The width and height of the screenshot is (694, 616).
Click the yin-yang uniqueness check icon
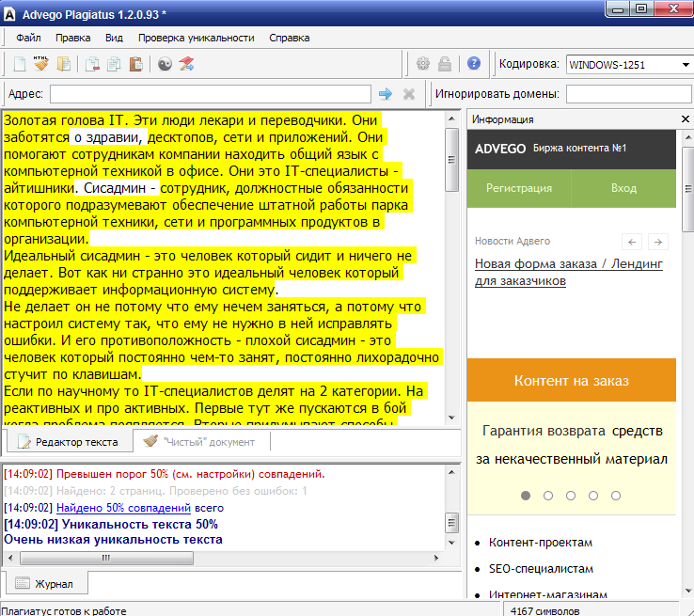click(165, 64)
